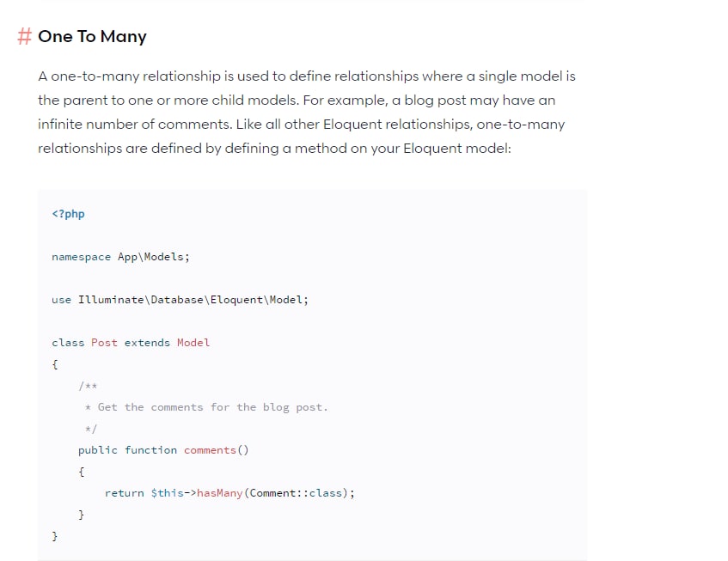Click the final closing brace of the class

pos(54,536)
